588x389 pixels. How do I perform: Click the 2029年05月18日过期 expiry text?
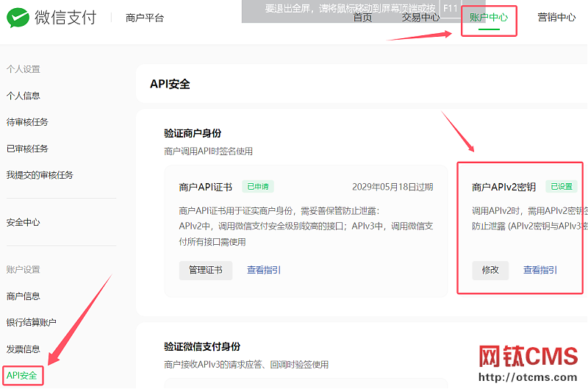(392, 187)
